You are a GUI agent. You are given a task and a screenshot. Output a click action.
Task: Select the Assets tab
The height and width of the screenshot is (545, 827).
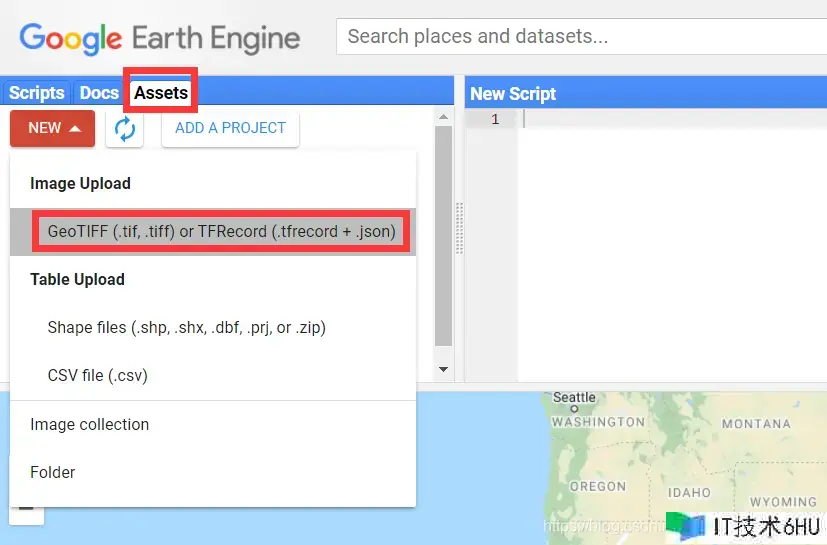point(161,93)
